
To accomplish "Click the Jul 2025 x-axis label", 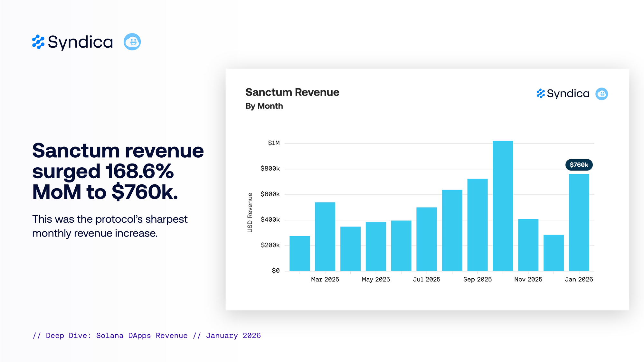I will click(426, 279).
